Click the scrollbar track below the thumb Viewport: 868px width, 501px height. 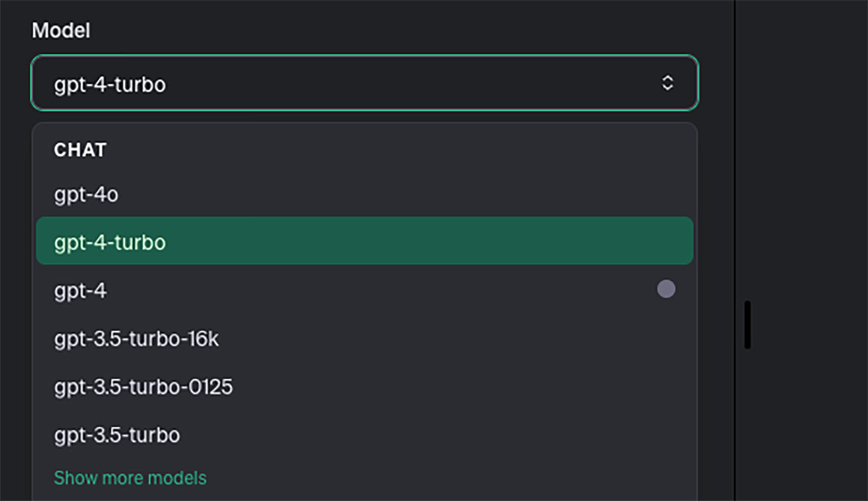click(x=748, y=423)
